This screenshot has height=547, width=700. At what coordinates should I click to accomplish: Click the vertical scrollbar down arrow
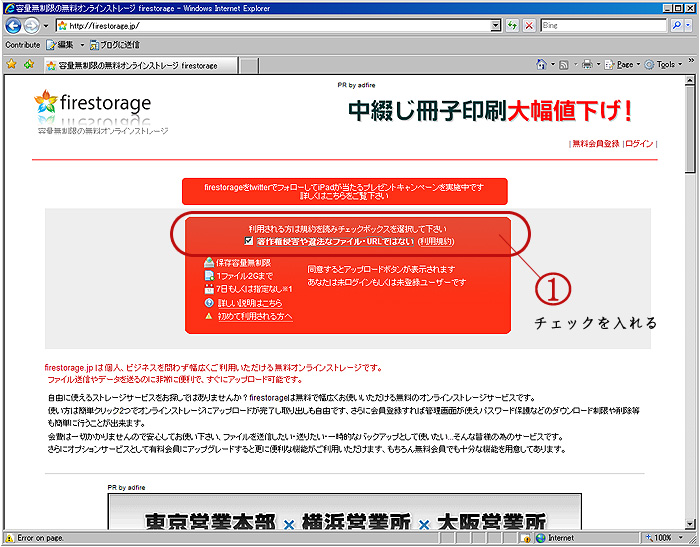(x=690, y=524)
